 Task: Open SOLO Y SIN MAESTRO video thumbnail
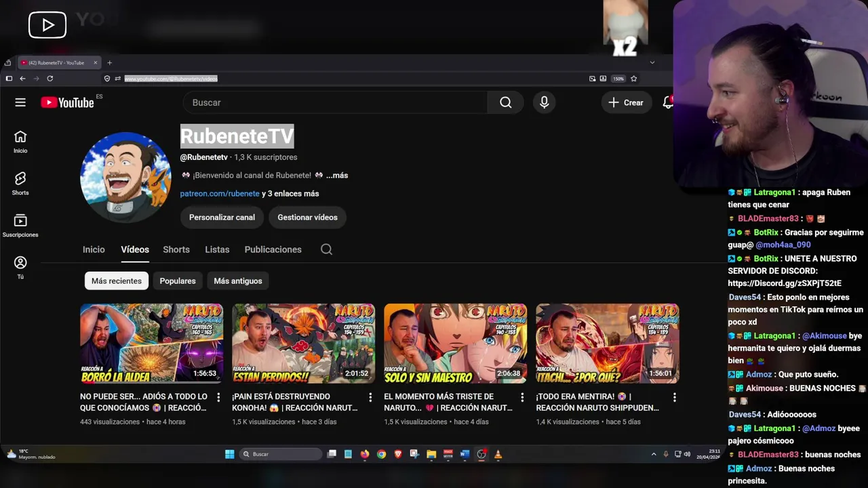[x=455, y=344]
